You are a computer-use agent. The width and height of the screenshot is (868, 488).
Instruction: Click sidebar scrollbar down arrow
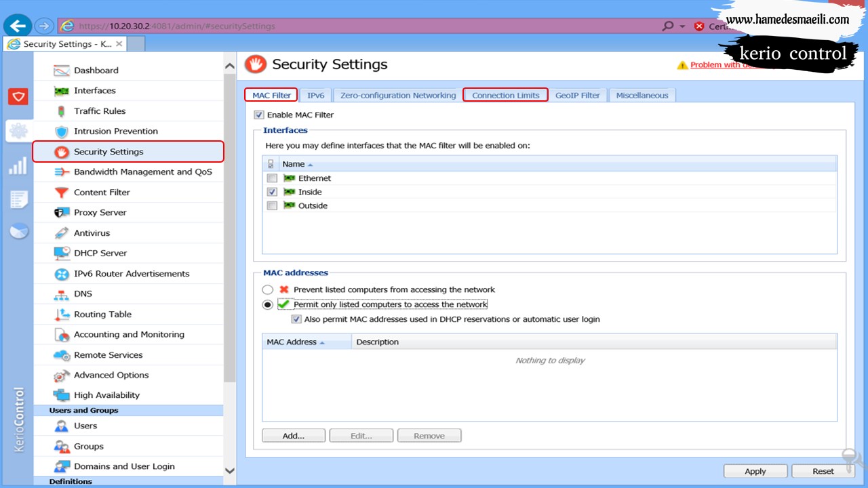click(230, 470)
